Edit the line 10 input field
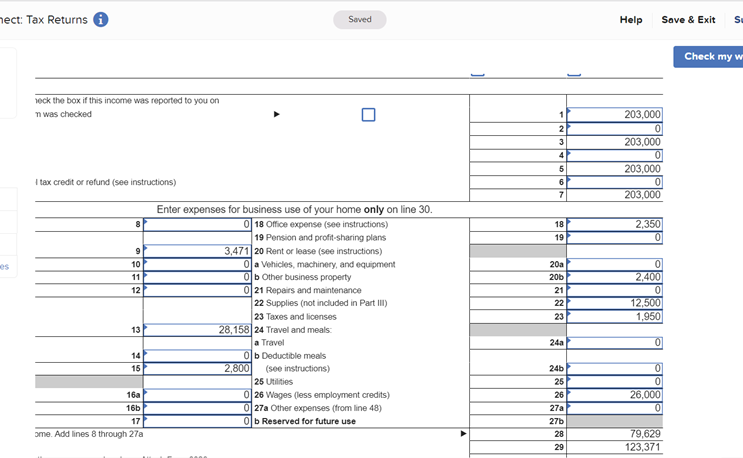The width and height of the screenshot is (743, 458). (x=197, y=264)
